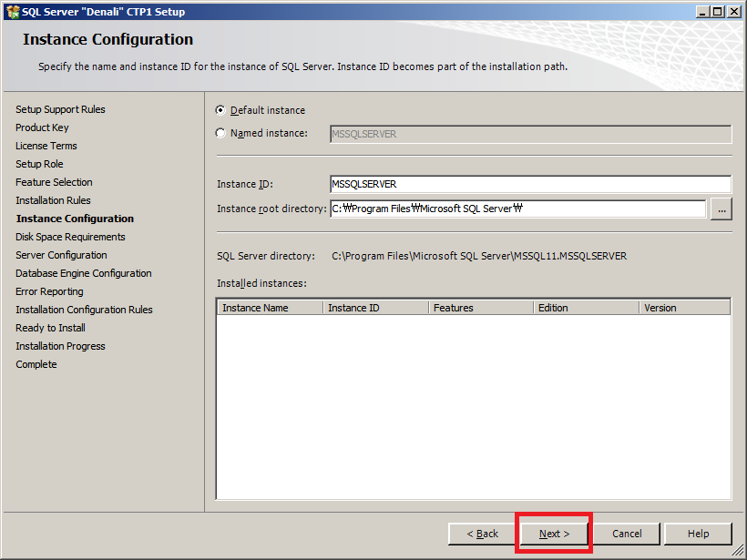Click Installation Progress step in sidebar
This screenshot has width=747, height=560.
[x=60, y=346]
